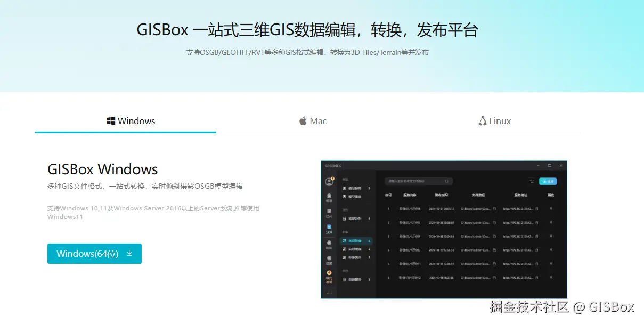Copy the file path in table row 6
644x324 pixels.
(494, 278)
